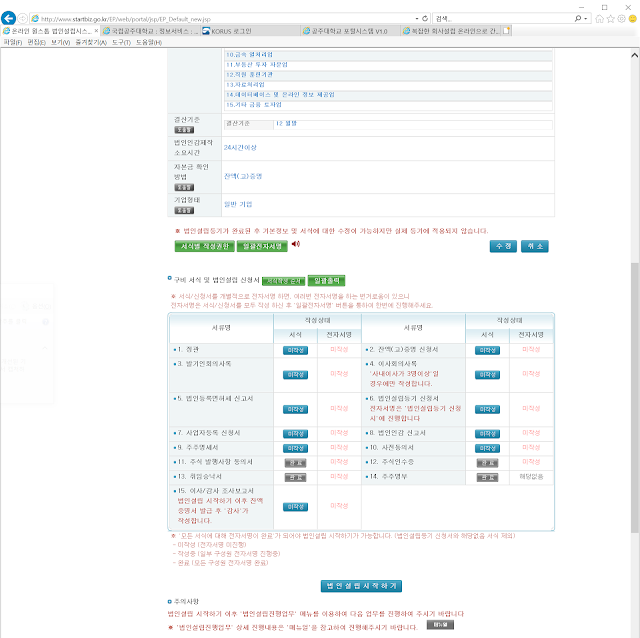Open search provider dropdown arrow

(x=586, y=19)
